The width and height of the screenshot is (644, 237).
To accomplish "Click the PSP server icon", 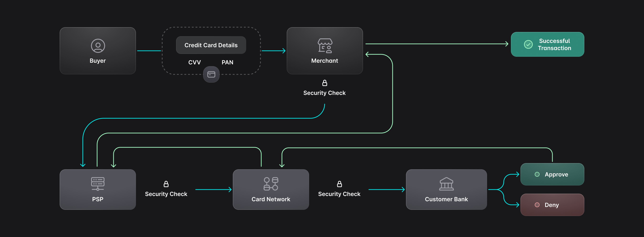I will coord(98,184).
